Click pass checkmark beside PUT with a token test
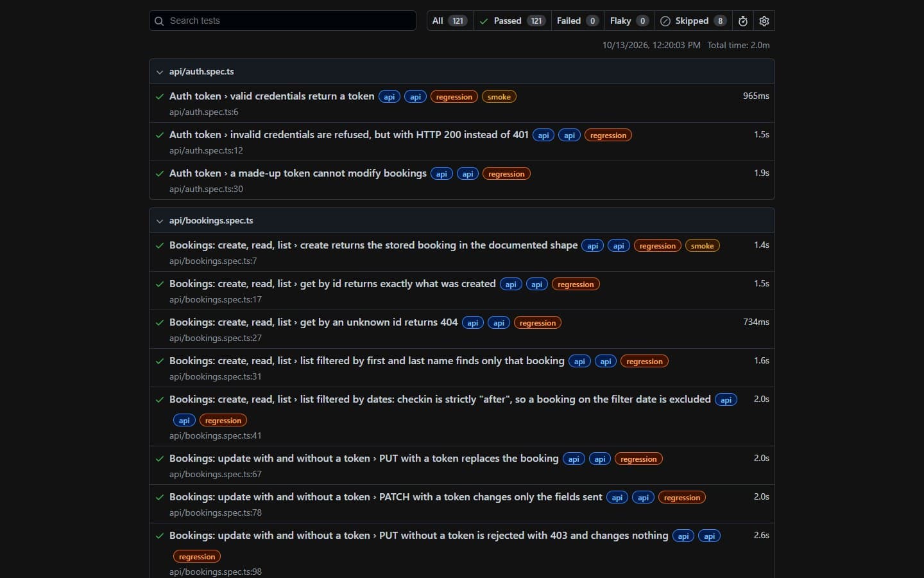Image resolution: width=924 pixels, height=578 pixels. (160, 459)
